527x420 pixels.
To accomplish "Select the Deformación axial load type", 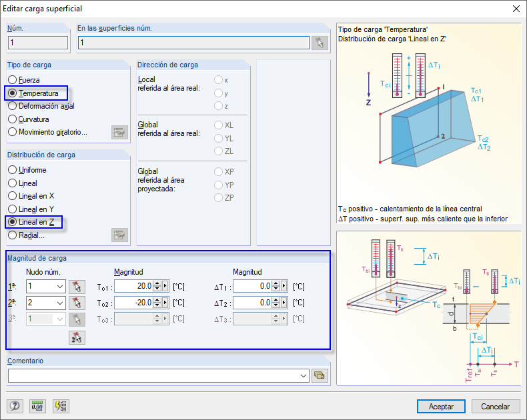I will [41, 106].
